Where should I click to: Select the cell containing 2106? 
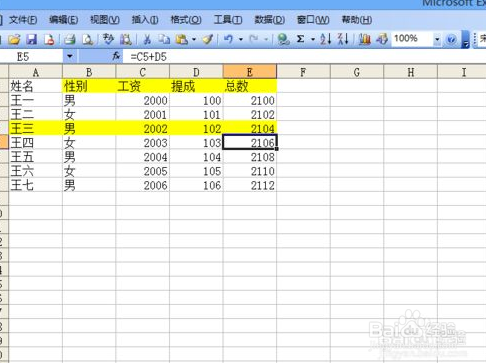(x=250, y=142)
